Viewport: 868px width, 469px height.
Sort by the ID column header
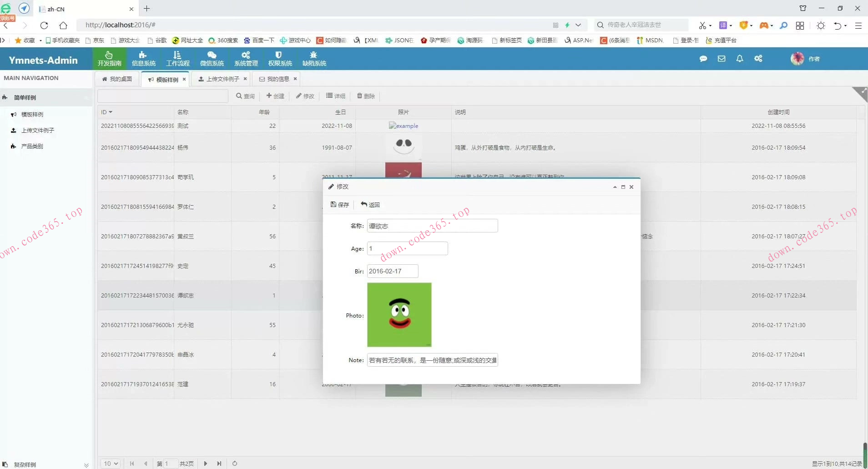106,112
